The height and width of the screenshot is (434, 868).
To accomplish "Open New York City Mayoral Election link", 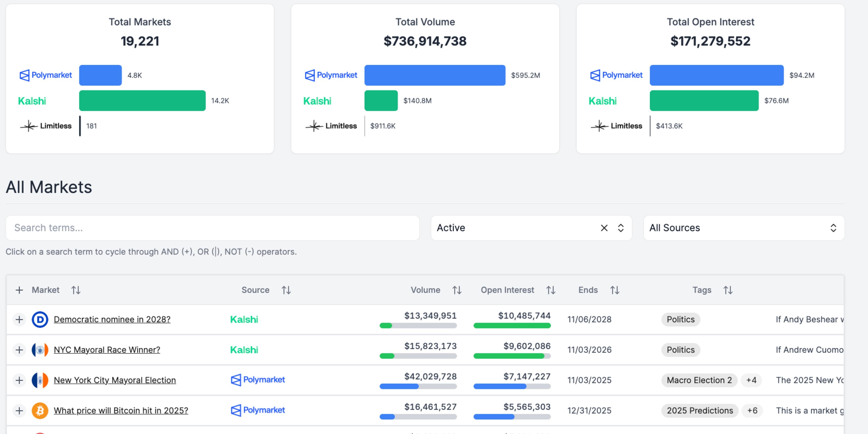I will coord(115,380).
